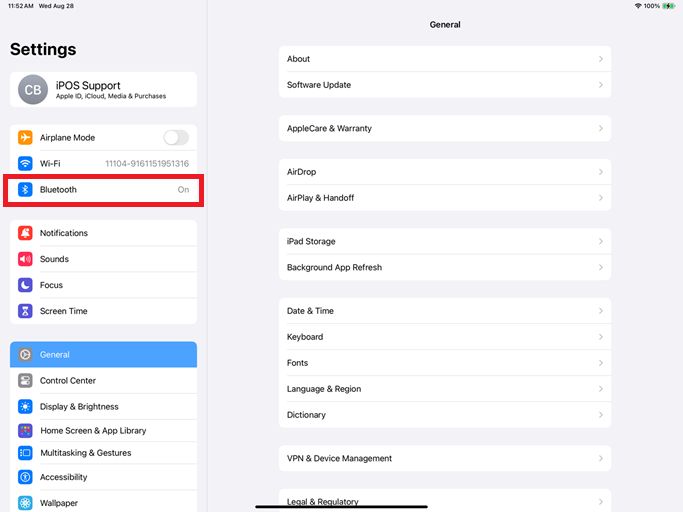683x512 pixels.
Task: Open Sounds settings
Action: click(x=103, y=259)
